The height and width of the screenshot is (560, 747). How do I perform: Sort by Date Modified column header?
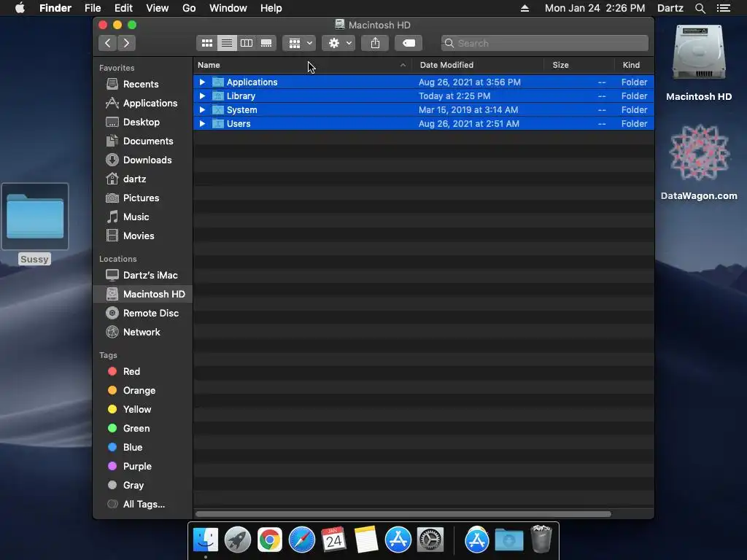(446, 65)
